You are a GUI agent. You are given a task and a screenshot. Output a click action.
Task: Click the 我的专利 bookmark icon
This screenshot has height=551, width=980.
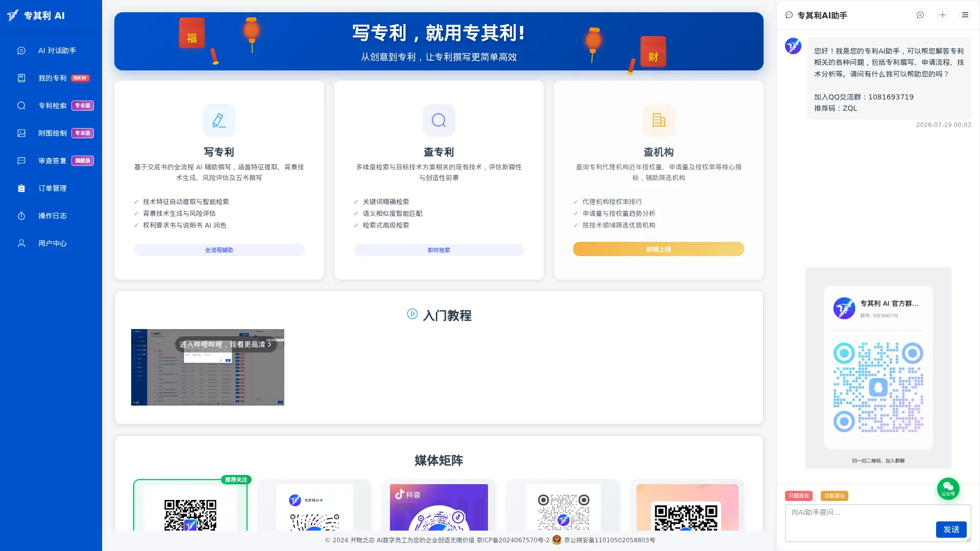[x=21, y=78]
